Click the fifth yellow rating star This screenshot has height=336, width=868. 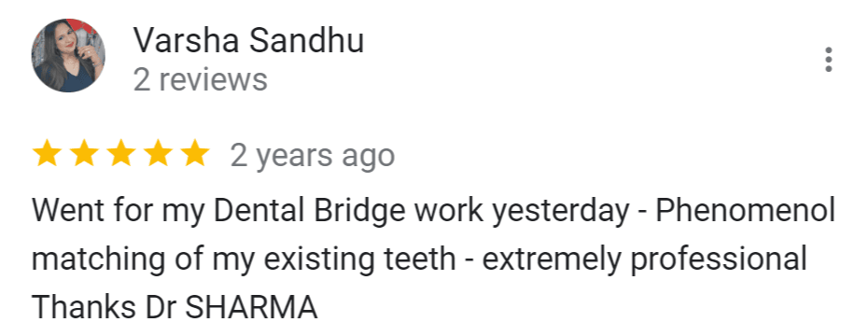coord(195,154)
